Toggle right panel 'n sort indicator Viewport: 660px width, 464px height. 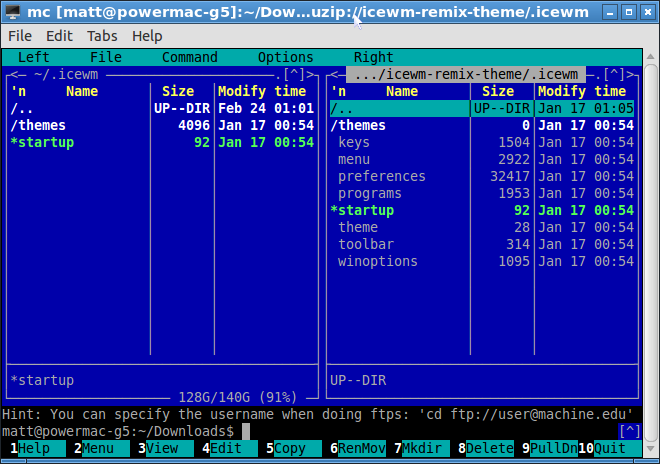tap(338, 91)
